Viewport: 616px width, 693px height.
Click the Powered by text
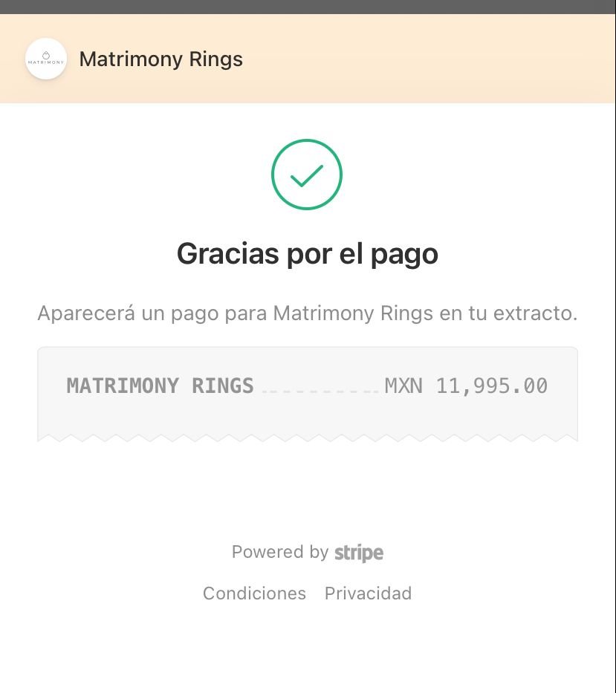[x=280, y=552]
